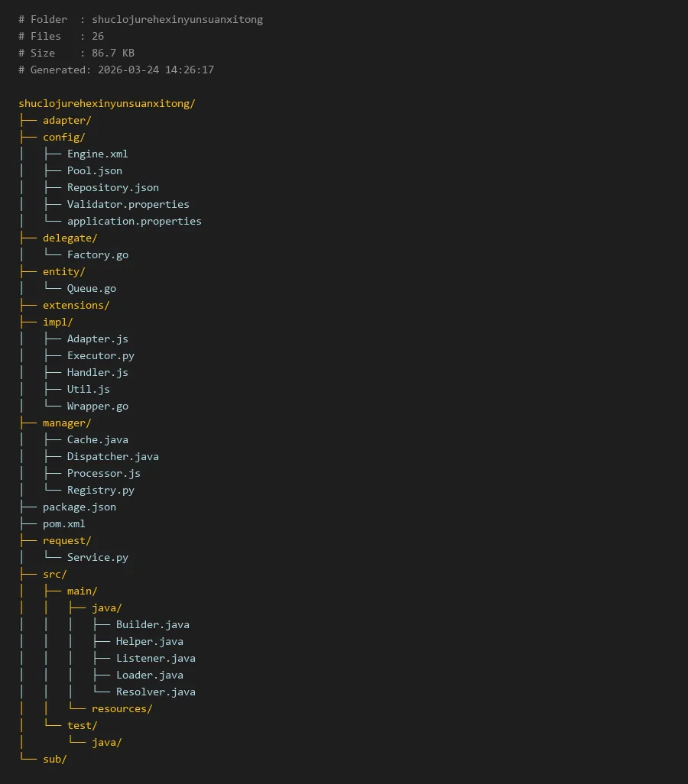Viewport: 688px width, 784px height.
Task: Open Listener.java in java folder
Action: pyautogui.click(x=156, y=658)
